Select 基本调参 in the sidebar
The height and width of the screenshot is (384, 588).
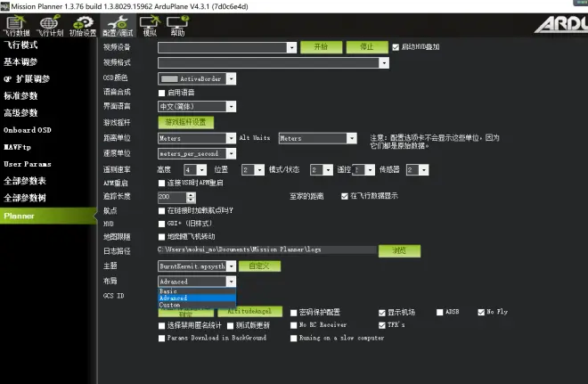20,61
